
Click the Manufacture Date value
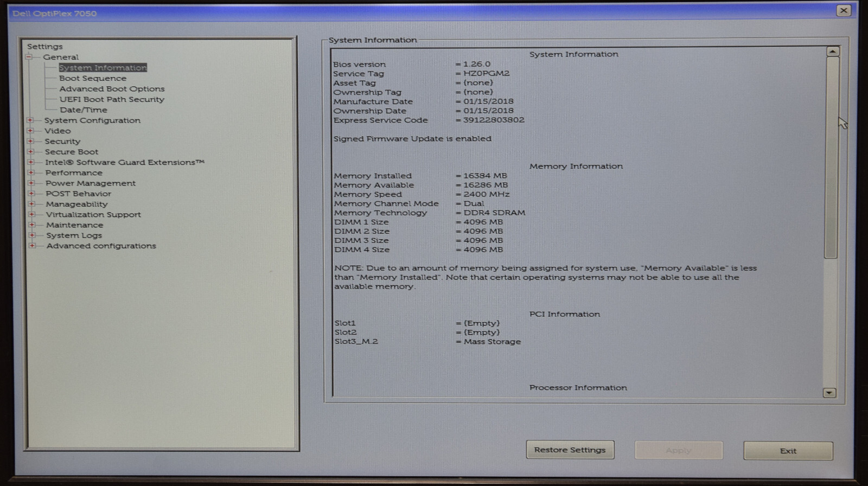click(488, 101)
